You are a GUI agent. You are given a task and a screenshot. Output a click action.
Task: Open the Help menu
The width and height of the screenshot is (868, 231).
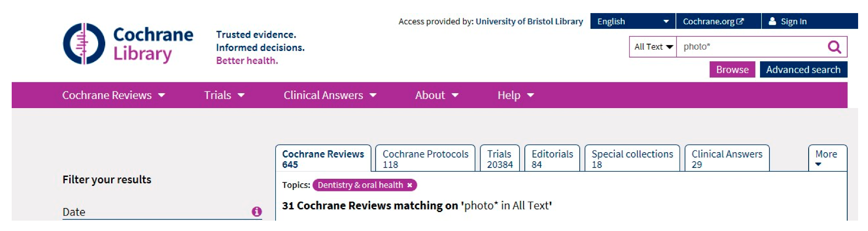515,95
